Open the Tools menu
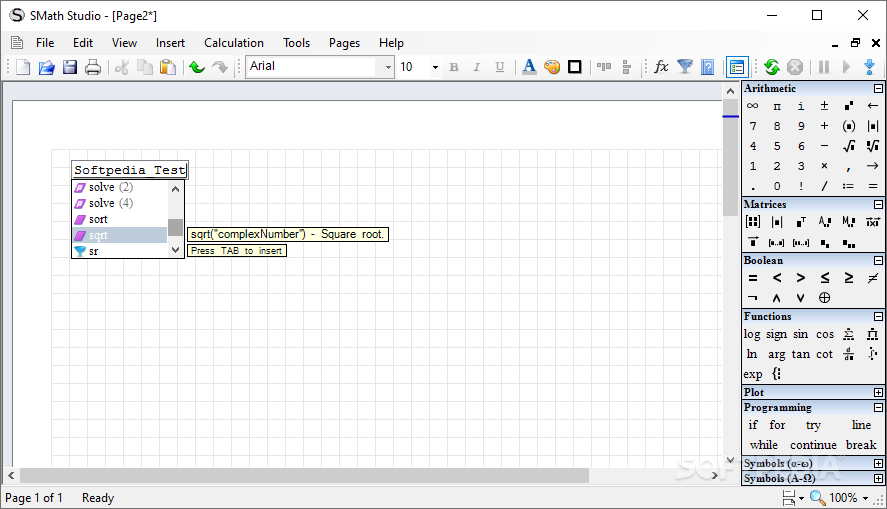 click(x=296, y=43)
